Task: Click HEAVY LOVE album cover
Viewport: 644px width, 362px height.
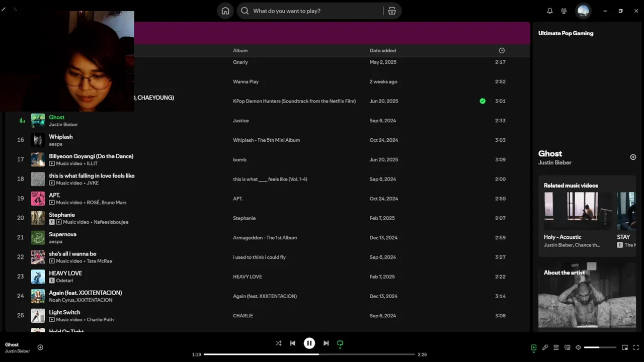Action: (x=38, y=277)
